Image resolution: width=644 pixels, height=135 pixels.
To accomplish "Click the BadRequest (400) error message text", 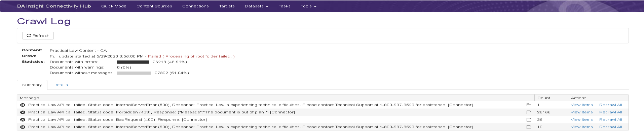I will pyautogui.click(x=117, y=120).
